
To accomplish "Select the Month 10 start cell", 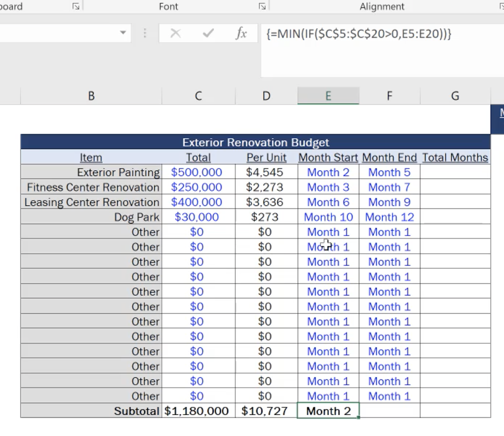I will [328, 217].
